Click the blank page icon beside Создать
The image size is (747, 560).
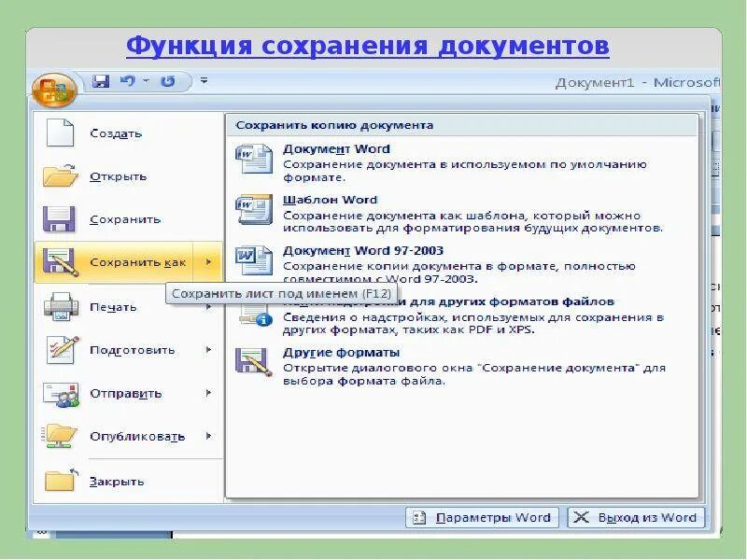60,133
